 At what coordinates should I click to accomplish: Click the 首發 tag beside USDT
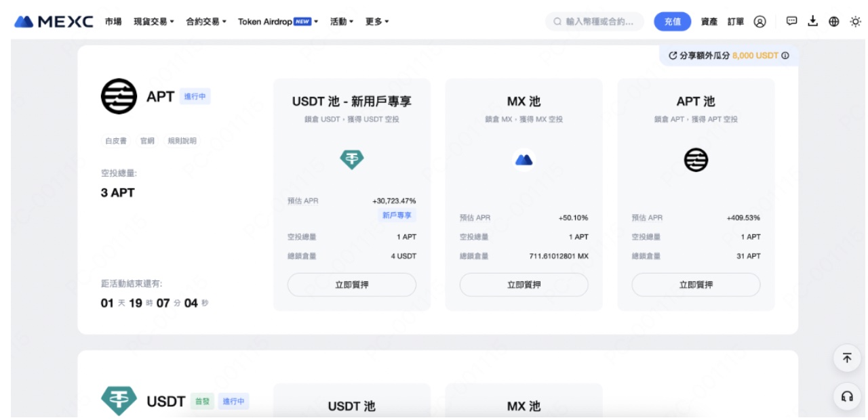[201, 402]
